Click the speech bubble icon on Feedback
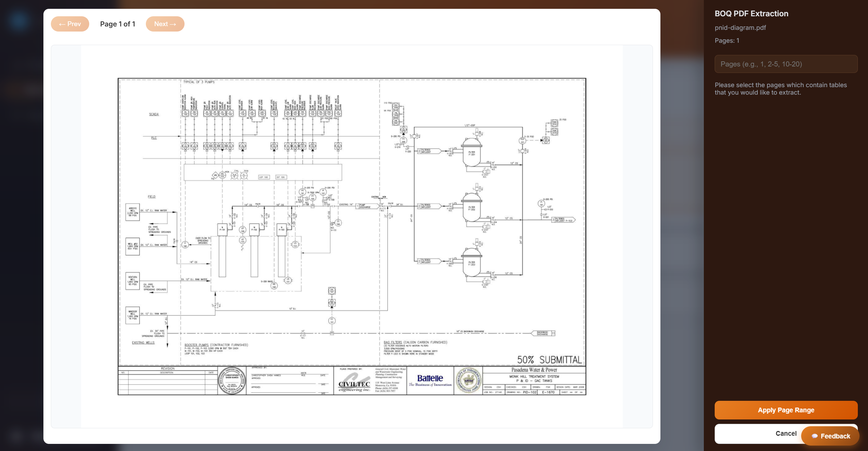Screen dimensions: 868x451 click(x=814, y=436)
